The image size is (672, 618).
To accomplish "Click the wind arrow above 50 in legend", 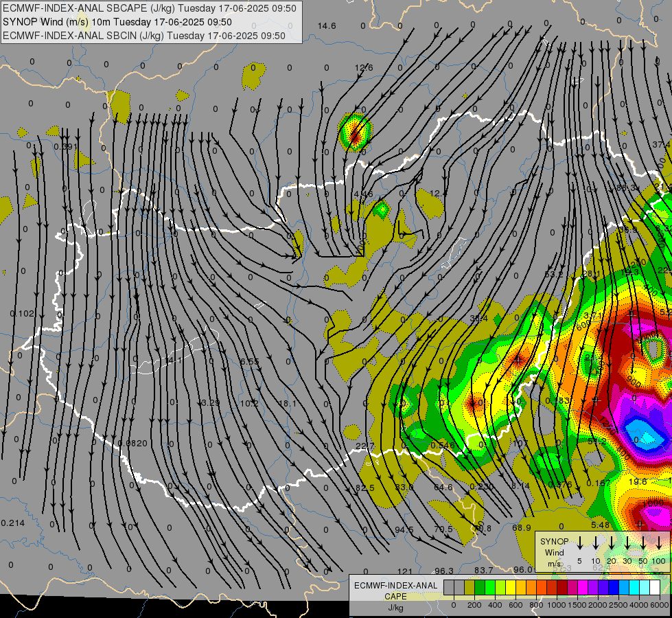I will tap(643, 542).
